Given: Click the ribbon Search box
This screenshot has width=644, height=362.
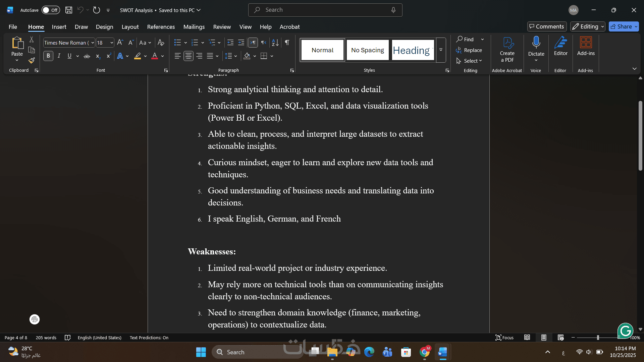Looking at the screenshot, I should (x=325, y=10).
